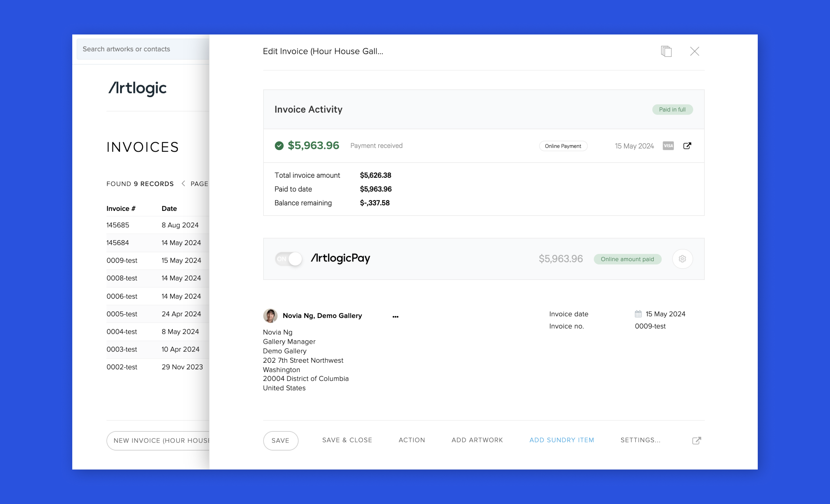
Task: Open payment details external link icon
Action: coord(687,146)
